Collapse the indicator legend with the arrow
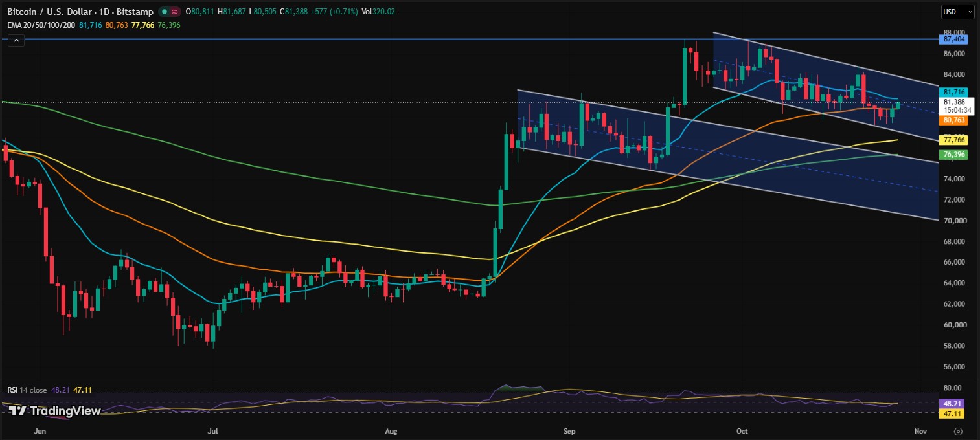 click(16, 41)
